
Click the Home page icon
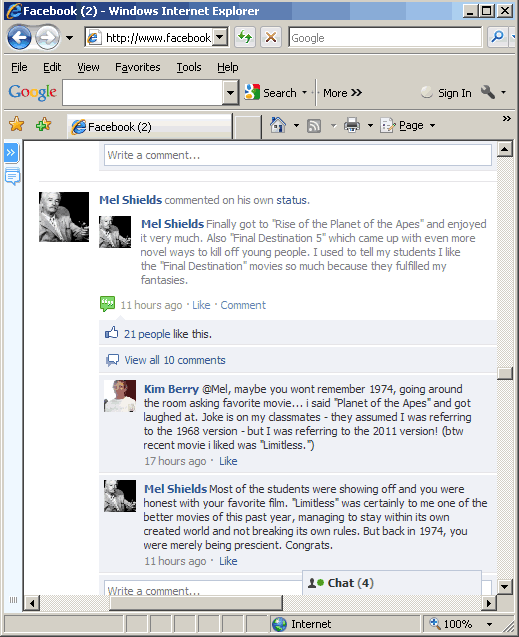coord(278,125)
